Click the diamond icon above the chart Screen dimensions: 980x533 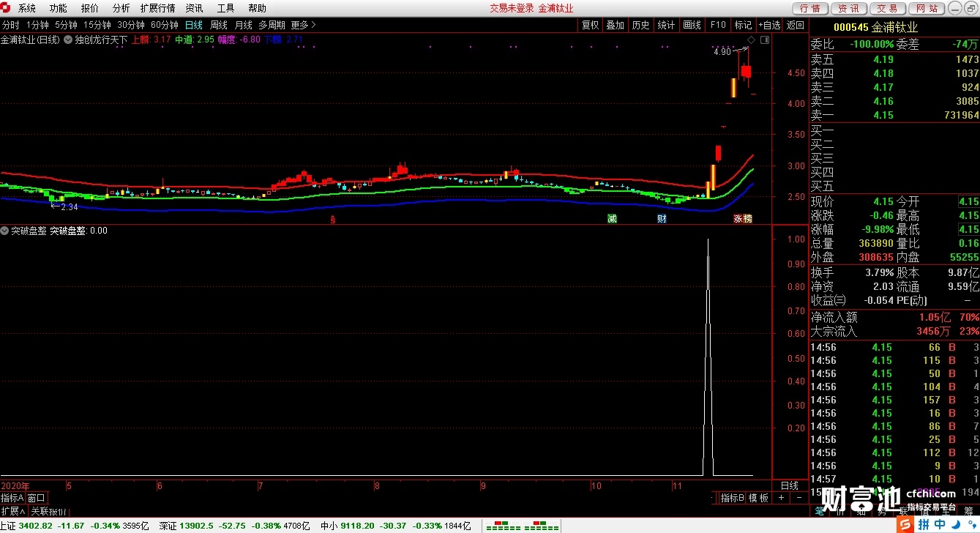tap(751, 40)
